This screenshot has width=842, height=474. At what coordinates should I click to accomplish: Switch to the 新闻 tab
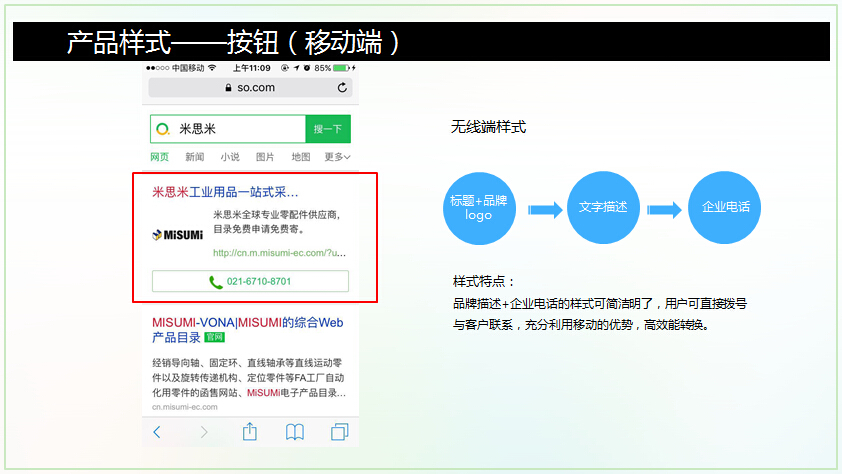[194, 157]
